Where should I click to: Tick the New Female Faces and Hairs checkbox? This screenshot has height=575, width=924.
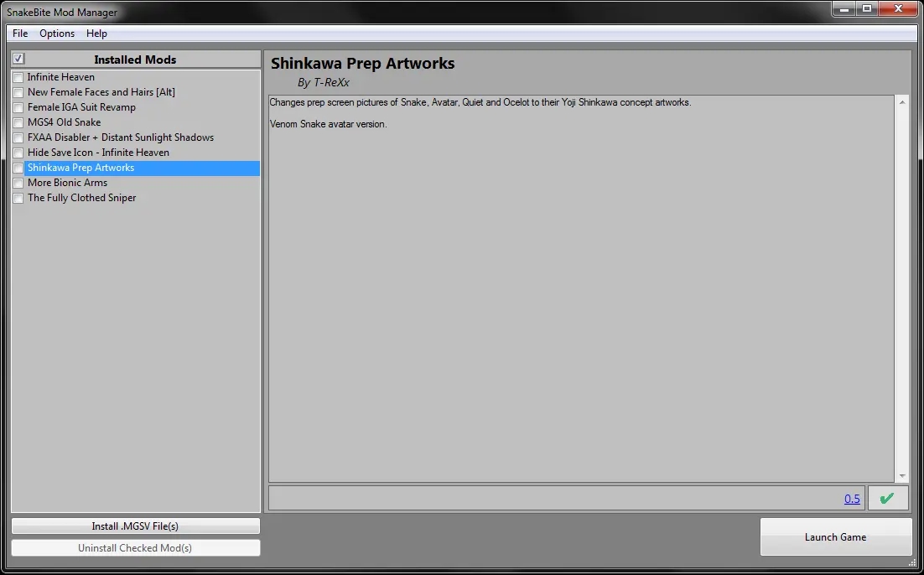(18, 92)
